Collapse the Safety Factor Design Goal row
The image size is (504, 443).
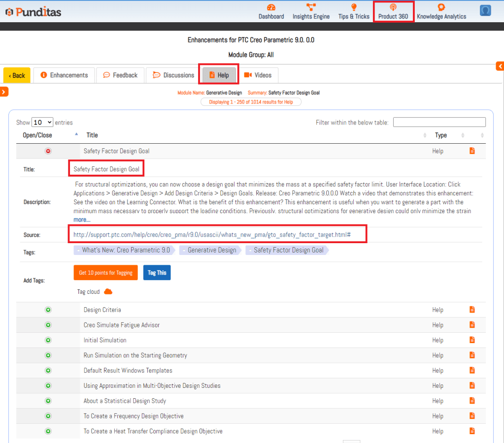[x=48, y=151]
